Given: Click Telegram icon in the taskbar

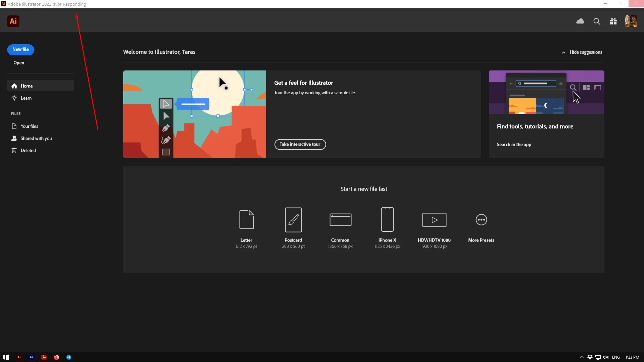Looking at the screenshot, I should point(69,357).
